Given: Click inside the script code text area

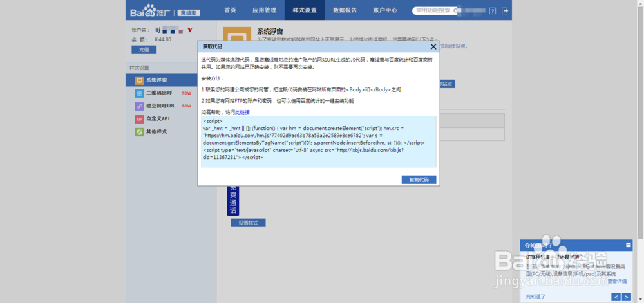Looking at the screenshot, I should [319, 142].
